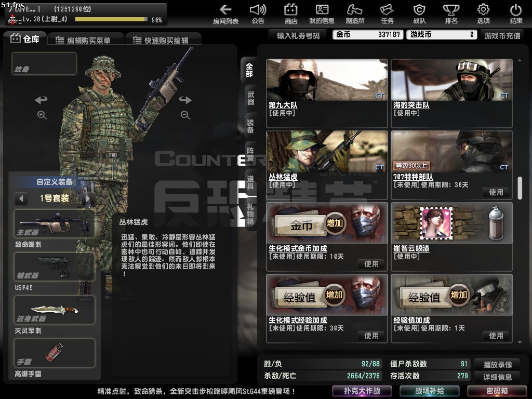Select grenade slot 高爆手雷

[x=54, y=353]
